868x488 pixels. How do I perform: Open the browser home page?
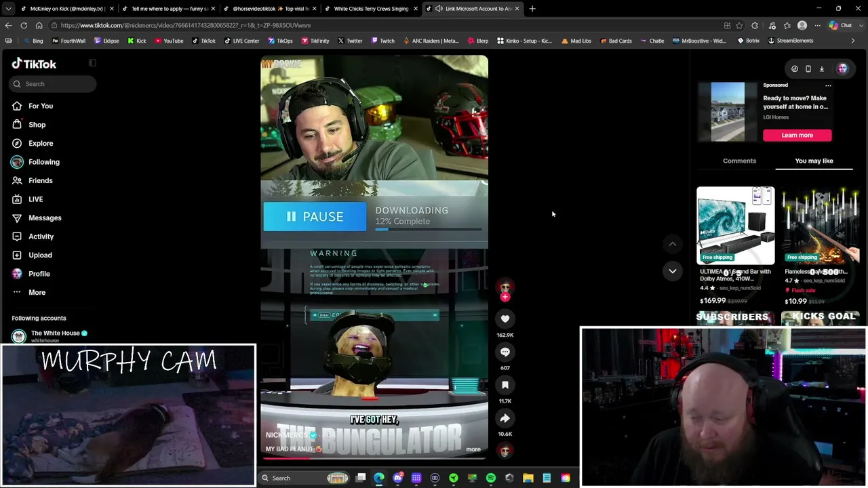pyautogui.click(x=39, y=26)
